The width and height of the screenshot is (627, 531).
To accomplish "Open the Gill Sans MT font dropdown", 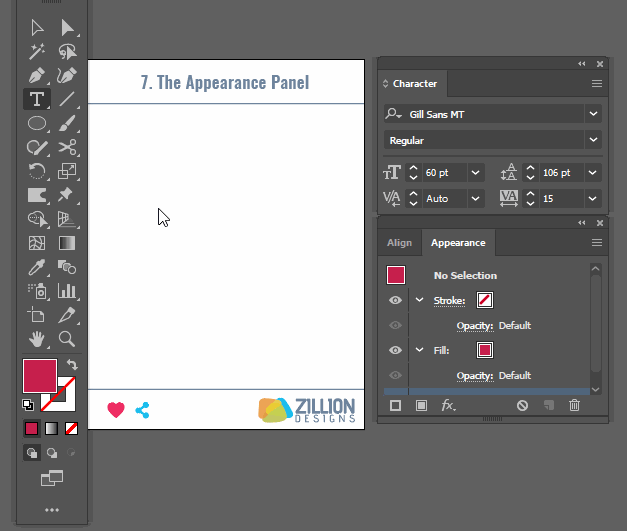I will tap(593, 114).
